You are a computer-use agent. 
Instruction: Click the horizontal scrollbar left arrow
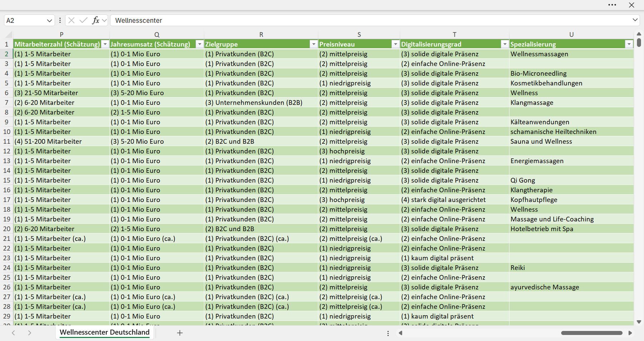click(x=400, y=333)
